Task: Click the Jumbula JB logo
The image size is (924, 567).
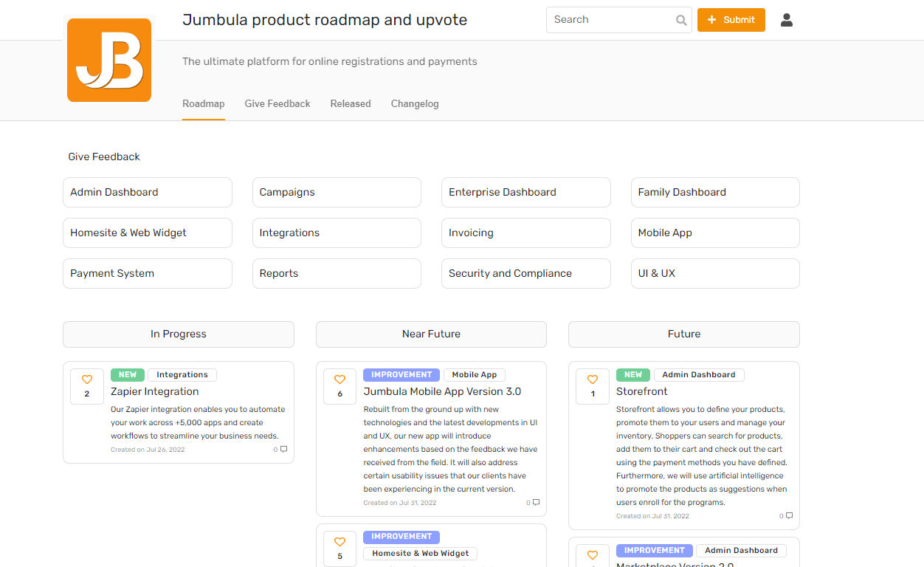Action: [109, 60]
